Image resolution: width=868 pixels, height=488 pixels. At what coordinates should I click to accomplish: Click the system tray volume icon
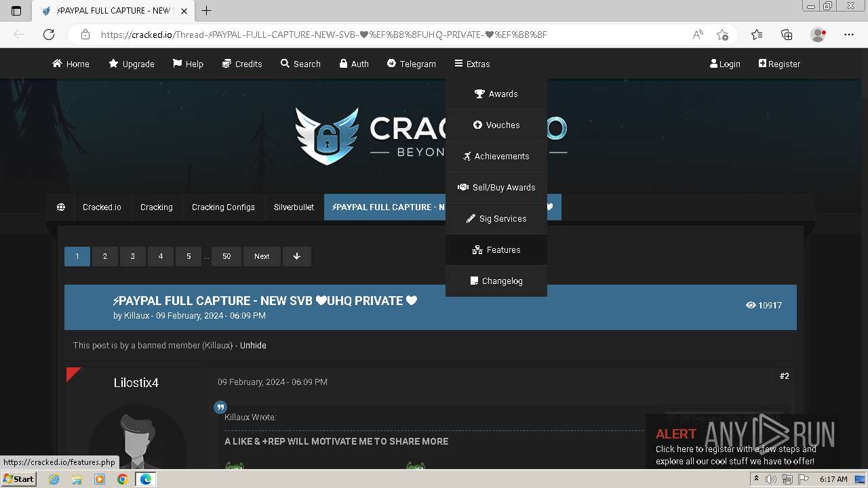[x=771, y=479]
